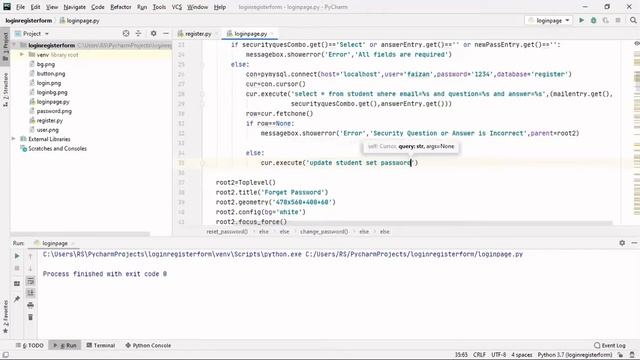Click the lock icon in status bar

(x=620, y=355)
